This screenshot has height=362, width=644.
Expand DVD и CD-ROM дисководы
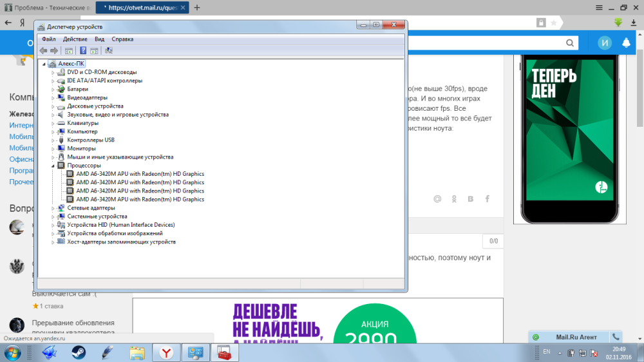[53, 72]
